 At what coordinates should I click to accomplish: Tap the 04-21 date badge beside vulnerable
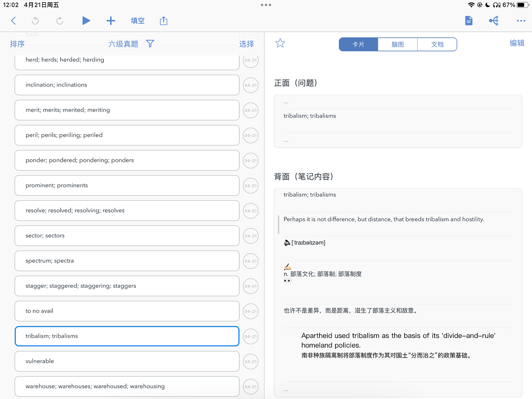coord(251,362)
